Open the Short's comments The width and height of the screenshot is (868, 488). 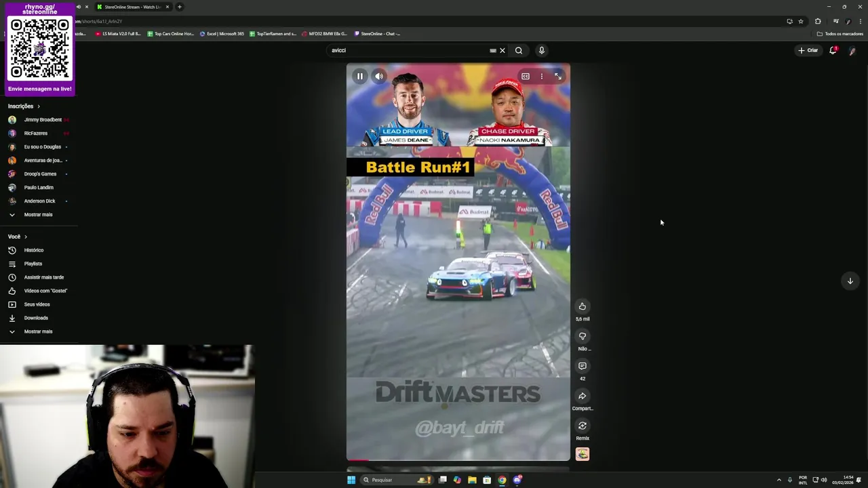click(583, 366)
